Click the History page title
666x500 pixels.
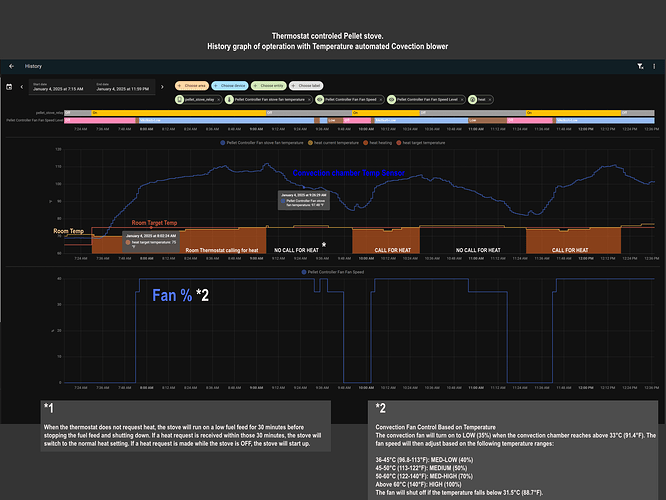(x=33, y=66)
